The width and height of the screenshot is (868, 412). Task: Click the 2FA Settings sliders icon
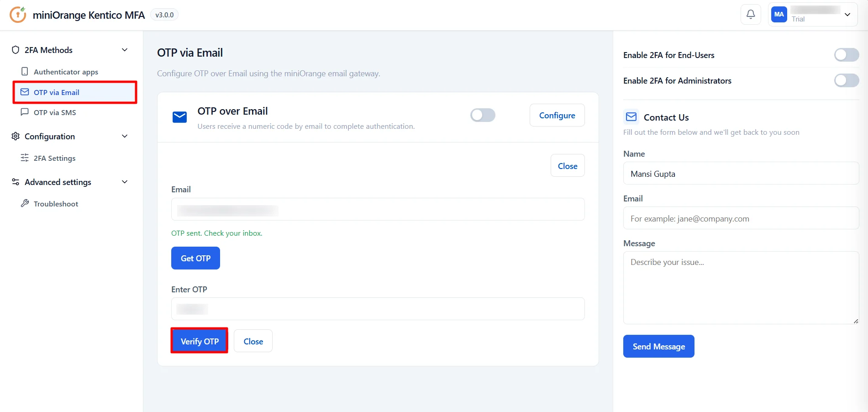tap(25, 158)
